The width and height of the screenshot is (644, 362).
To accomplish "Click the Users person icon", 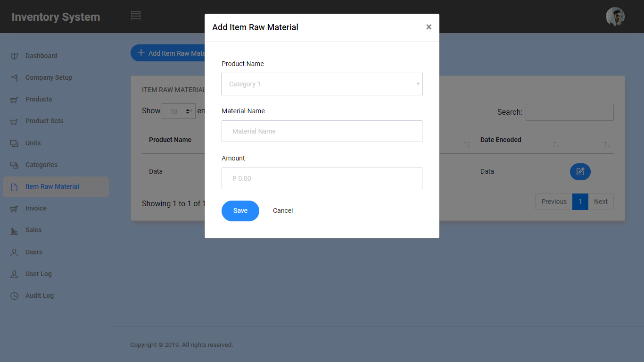I will [14, 253].
